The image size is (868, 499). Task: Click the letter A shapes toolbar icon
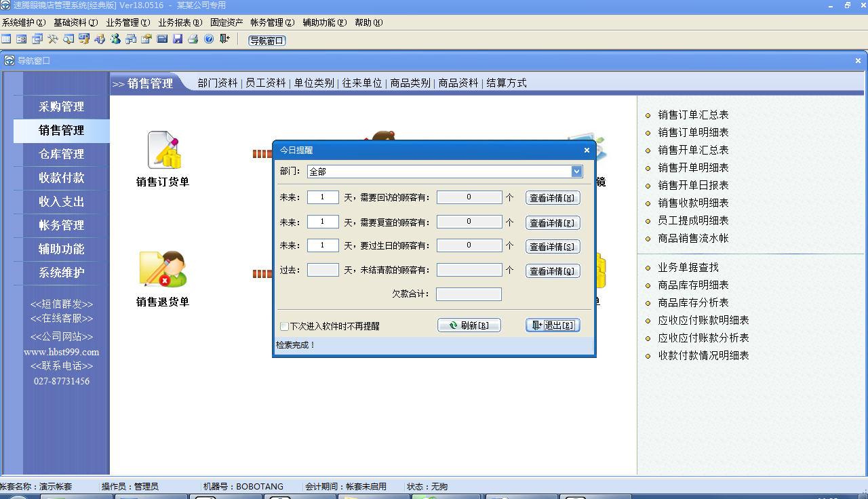[100, 39]
